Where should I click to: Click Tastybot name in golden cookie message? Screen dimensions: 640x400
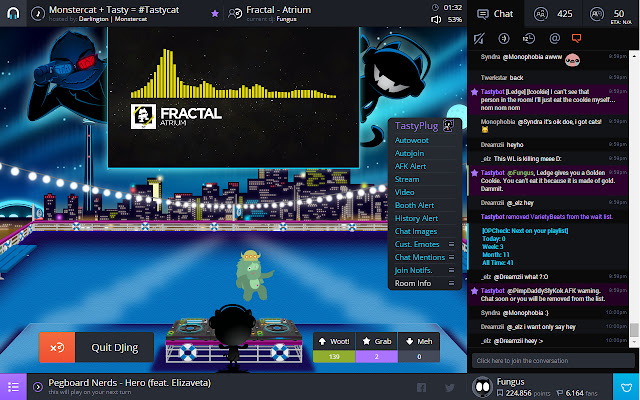pyautogui.click(x=492, y=173)
